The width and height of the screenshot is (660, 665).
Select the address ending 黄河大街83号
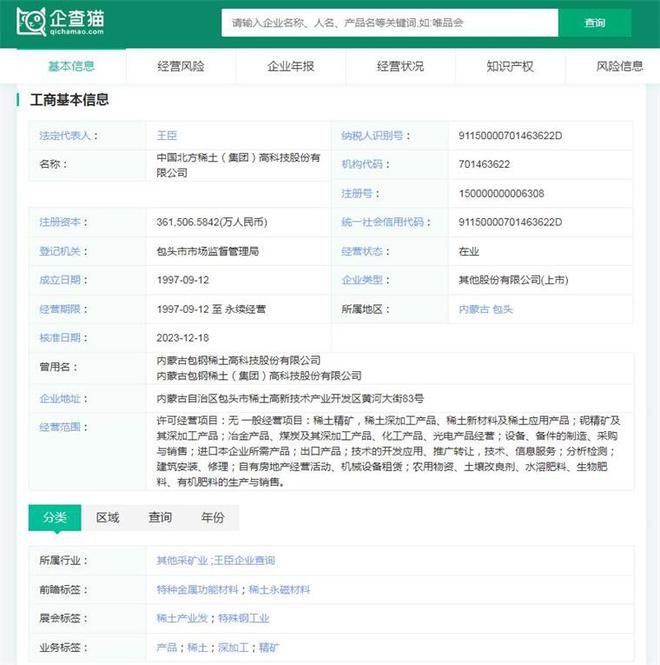click(290, 399)
